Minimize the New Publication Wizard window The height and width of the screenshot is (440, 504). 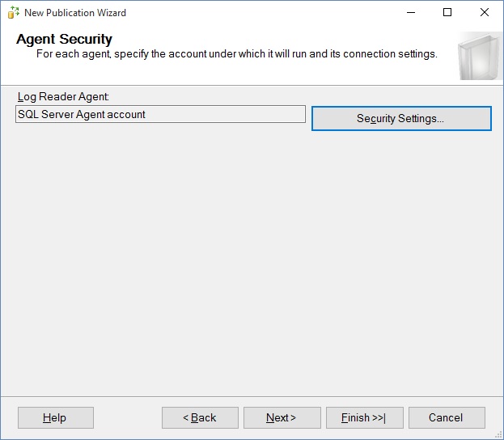click(x=410, y=13)
